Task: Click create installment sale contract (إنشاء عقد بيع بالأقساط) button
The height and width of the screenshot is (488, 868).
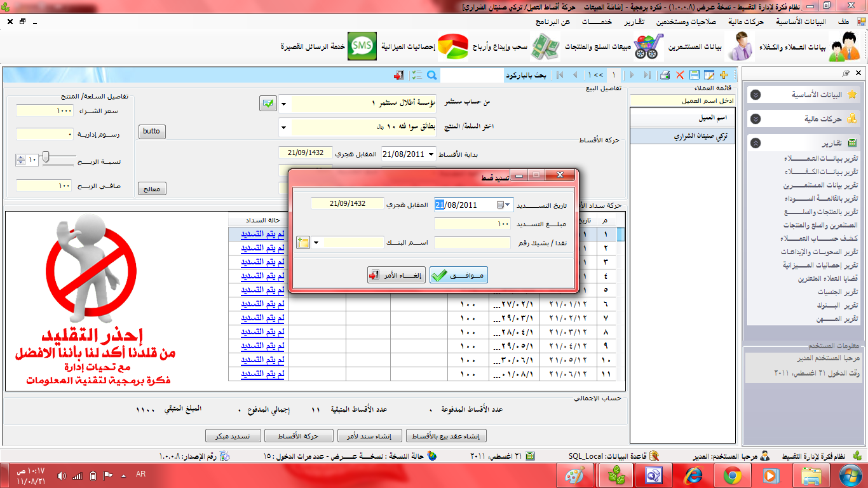Action: [446, 436]
